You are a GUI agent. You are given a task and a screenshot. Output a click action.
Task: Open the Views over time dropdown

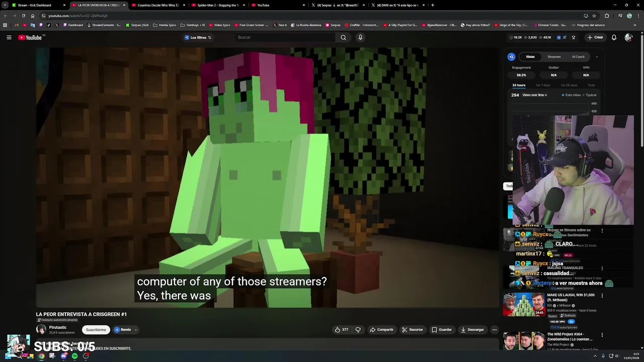tap(535, 95)
